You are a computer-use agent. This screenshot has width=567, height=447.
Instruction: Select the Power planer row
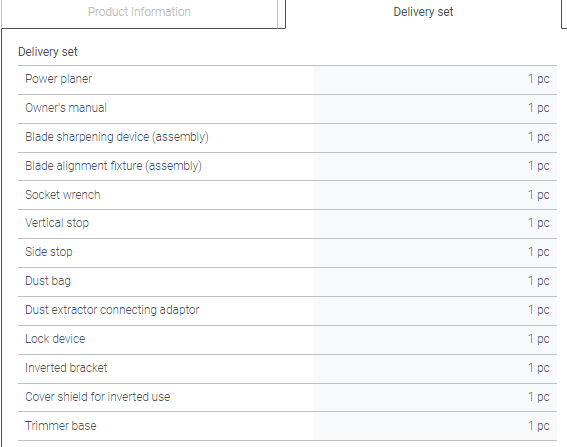tap(287, 80)
